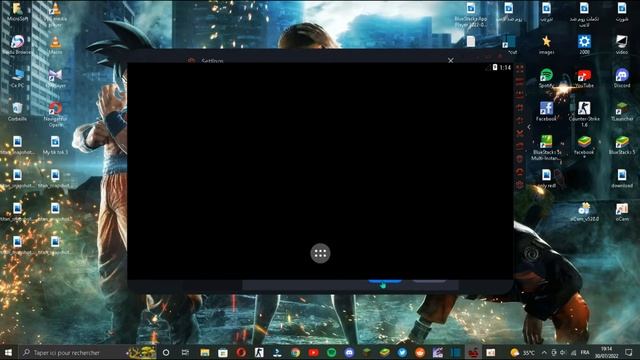
Task: Open the oCam desktop shortcut
Action: tap(622, 212)
